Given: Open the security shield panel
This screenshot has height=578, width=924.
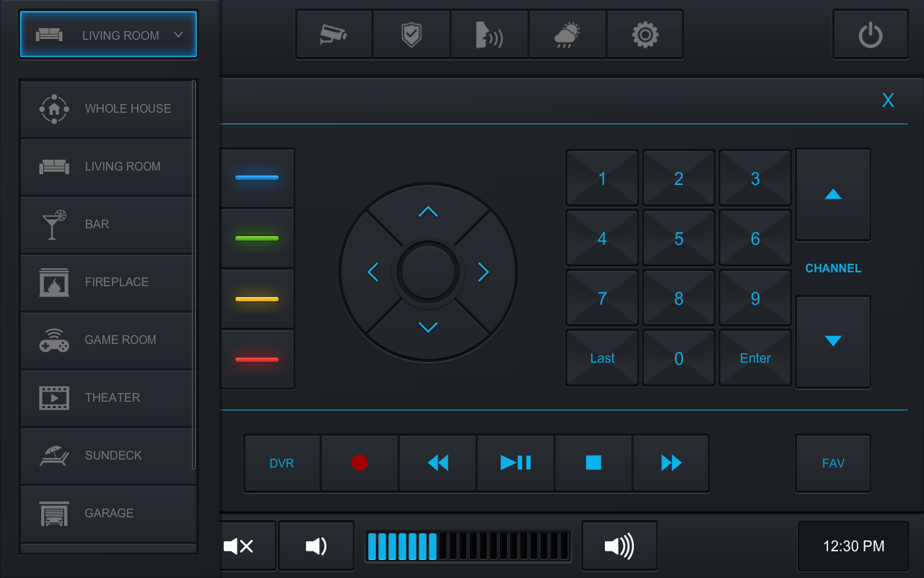Looking at the screenshot, I should tap(411, 34).
